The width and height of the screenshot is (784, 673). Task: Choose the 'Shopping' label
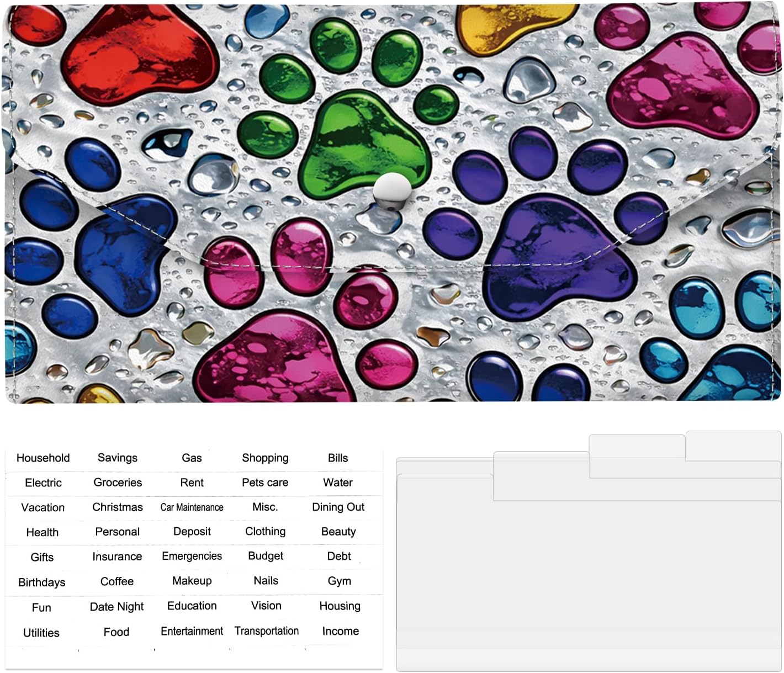tap(265, 458)
